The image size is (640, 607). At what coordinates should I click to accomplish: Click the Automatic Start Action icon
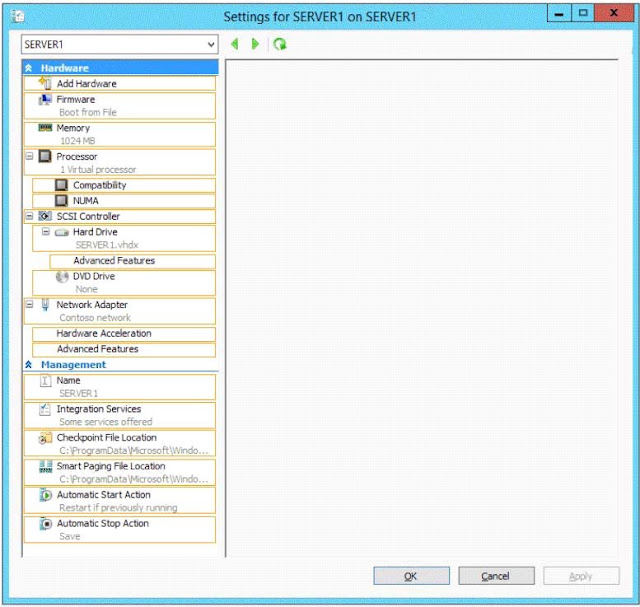(46, 495)
